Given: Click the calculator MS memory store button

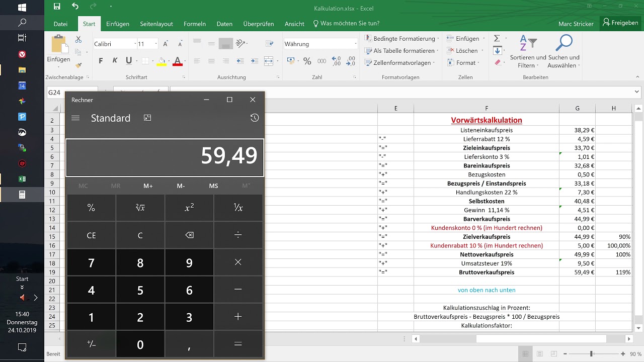Looking at the screenshot, I should [x=214, y=186].
